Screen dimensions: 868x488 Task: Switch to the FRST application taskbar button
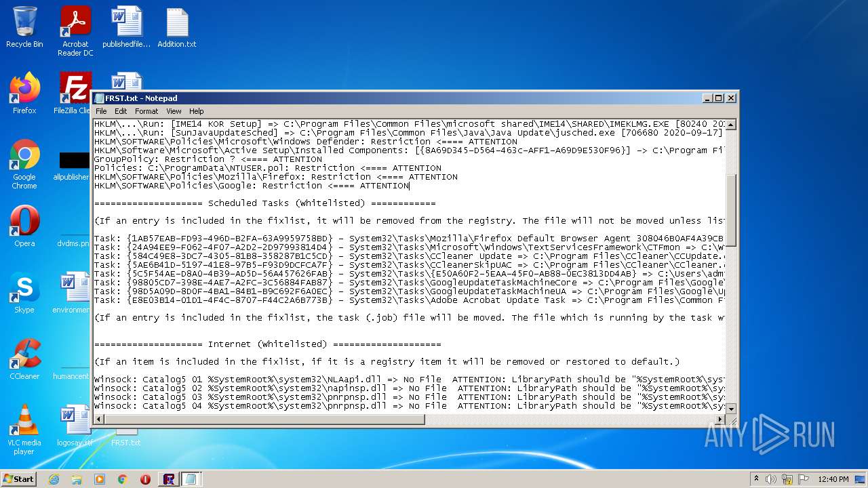(x=168, y=479)
